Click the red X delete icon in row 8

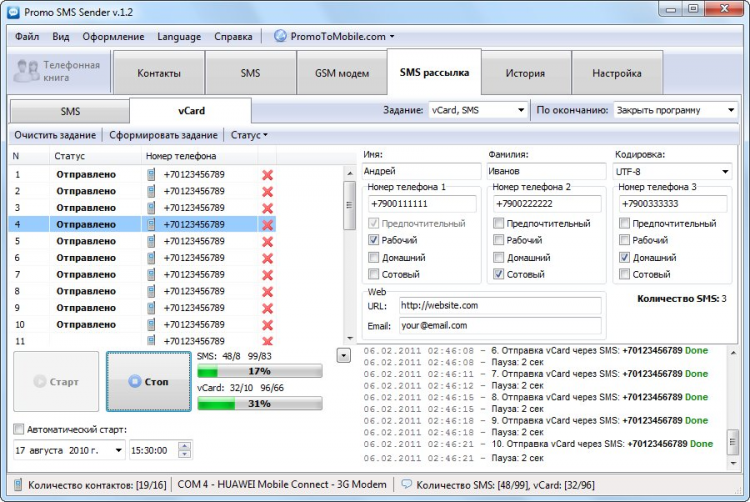pos(267,292)
